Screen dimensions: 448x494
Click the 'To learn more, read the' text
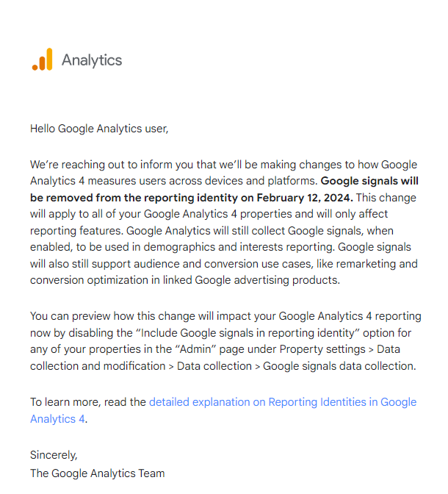(88, 402)
